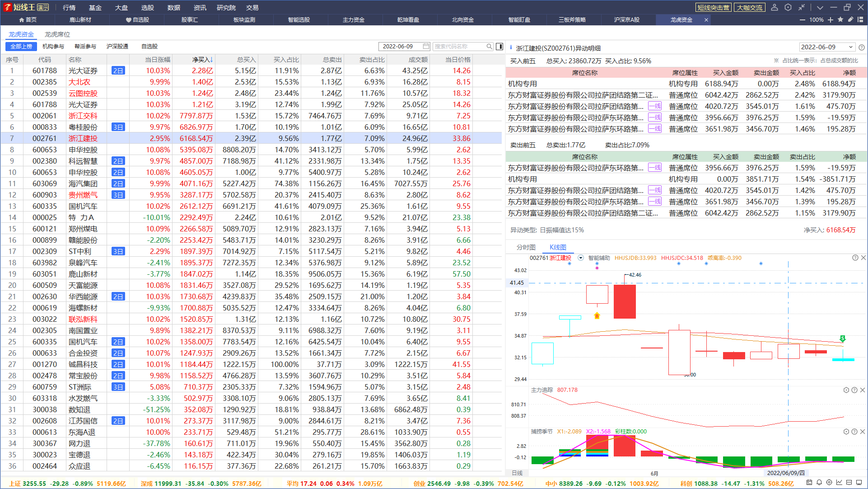Click the 智能辅助 label in chart

[599, 258]
